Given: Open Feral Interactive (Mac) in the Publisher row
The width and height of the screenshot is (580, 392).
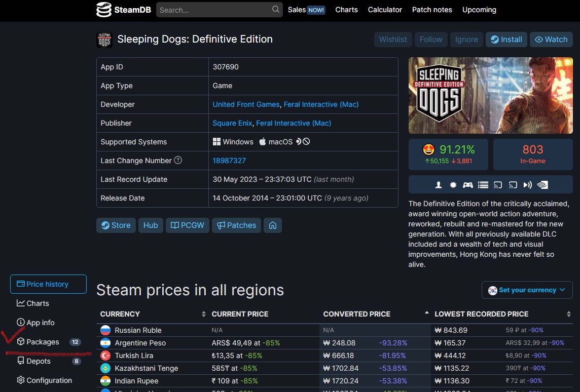Looking at the screenshot, I should tap(294, 123).
